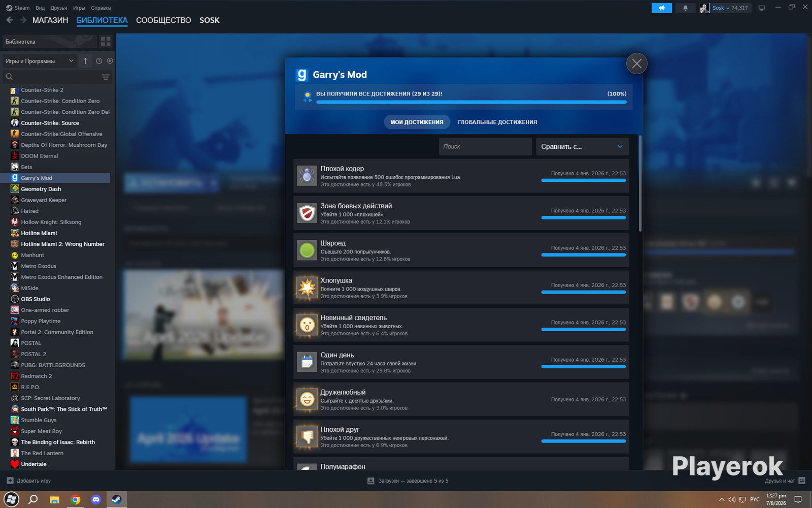Click the add game plus icon
This screenshot has width=812, height=508.
[x=10, y=481]
